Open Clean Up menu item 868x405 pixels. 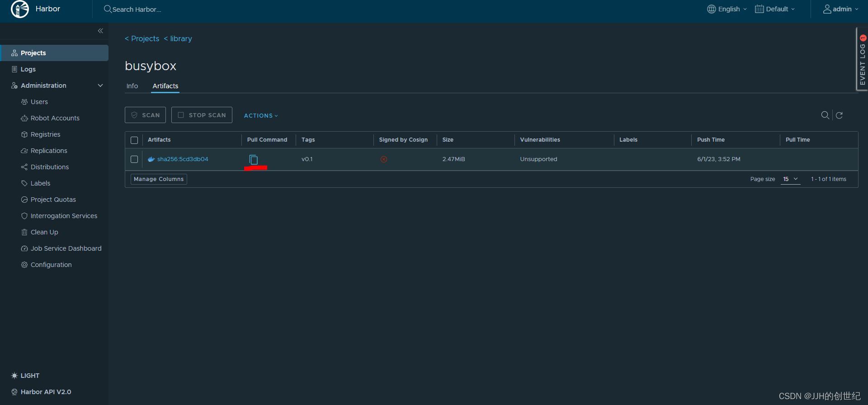click(44, 232)
